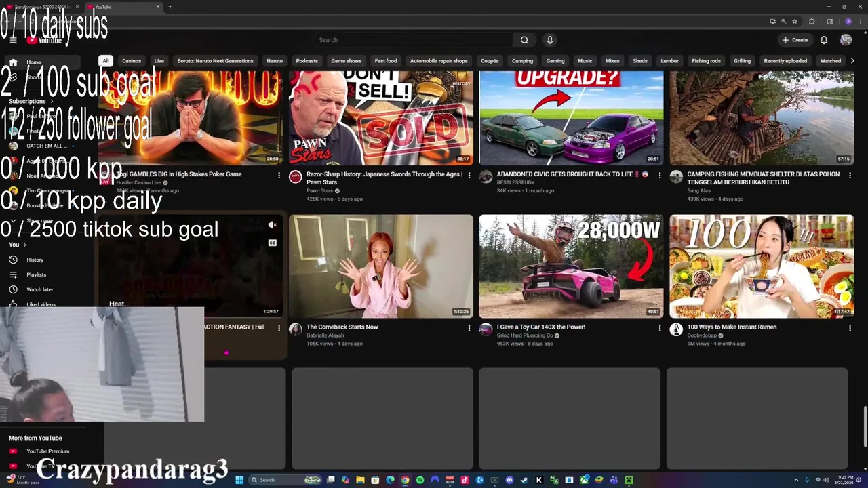868x488 pixels.
Task: Open more options for The Comeback Starts Now
Action: tap(469, 328)
